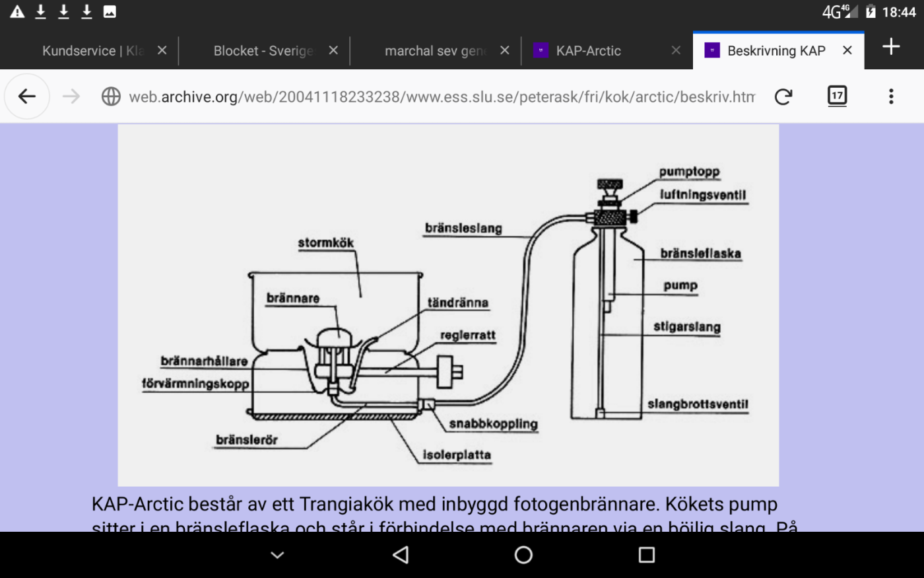Collapse the notification shade chevron
Image resolution: width=924 pixels, height=578 pixels.
(x=277, y=555)
